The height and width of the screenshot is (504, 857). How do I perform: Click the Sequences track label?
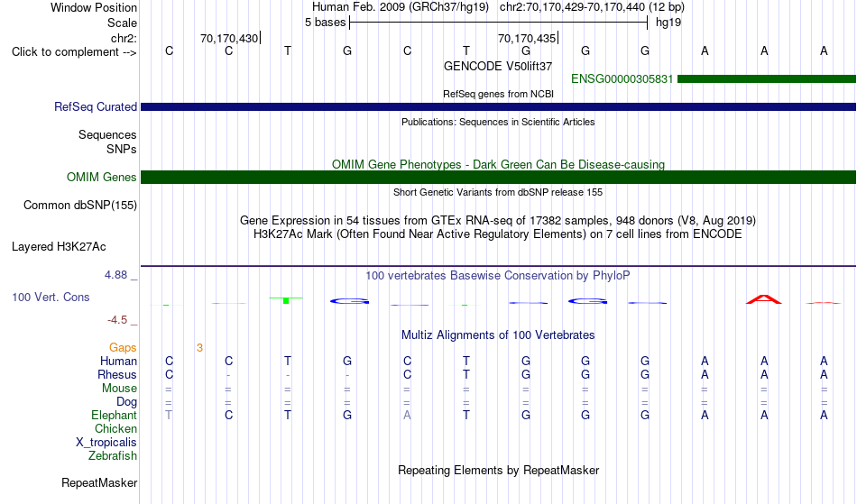click(107, 135)
